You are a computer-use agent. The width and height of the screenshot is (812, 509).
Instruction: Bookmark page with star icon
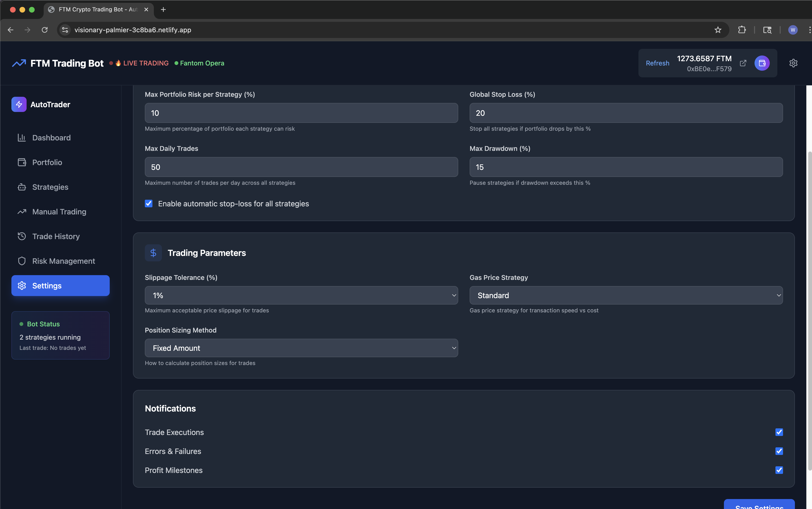(718, 30)
